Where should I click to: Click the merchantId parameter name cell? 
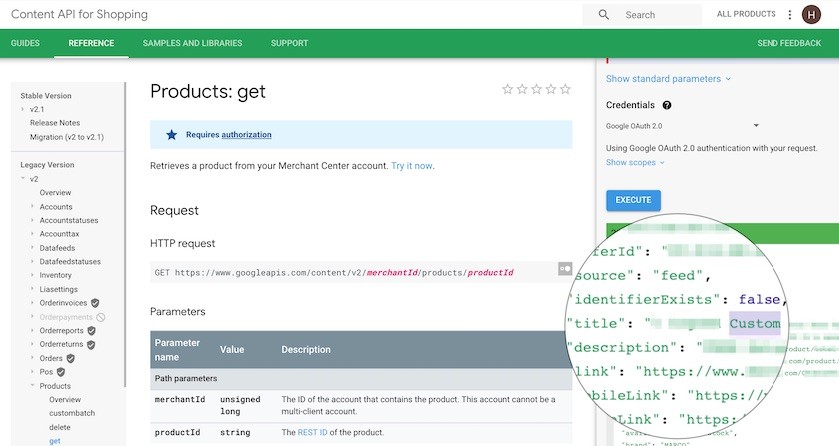point(180,399)
